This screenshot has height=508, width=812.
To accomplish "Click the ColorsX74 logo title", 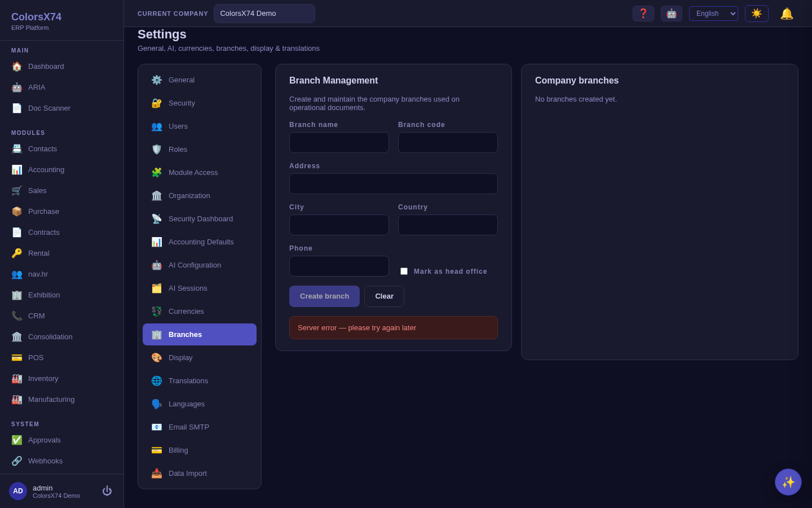I will click(37, 17).
